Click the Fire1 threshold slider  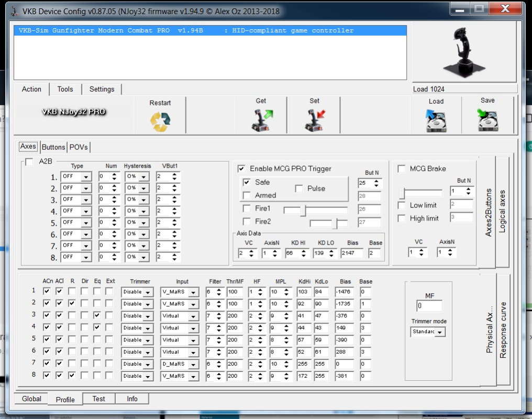click(316, 211)
